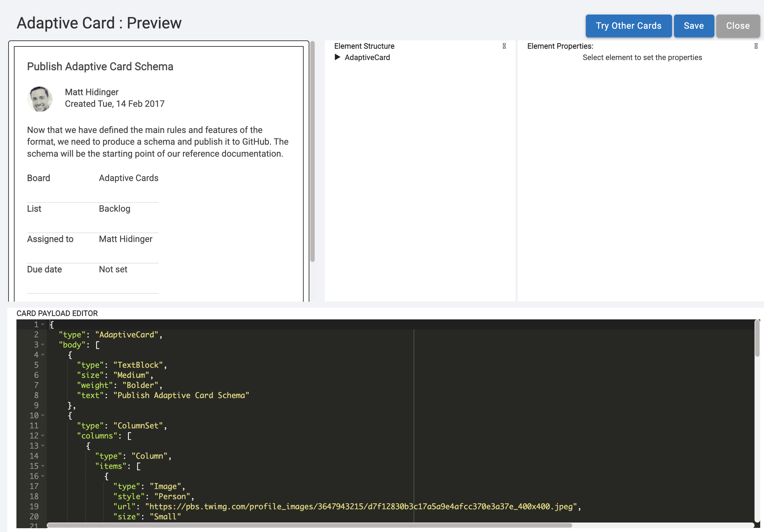Close the Adaptive Card preview
This screenshot has height=532, width=764.
coord(737,26)
